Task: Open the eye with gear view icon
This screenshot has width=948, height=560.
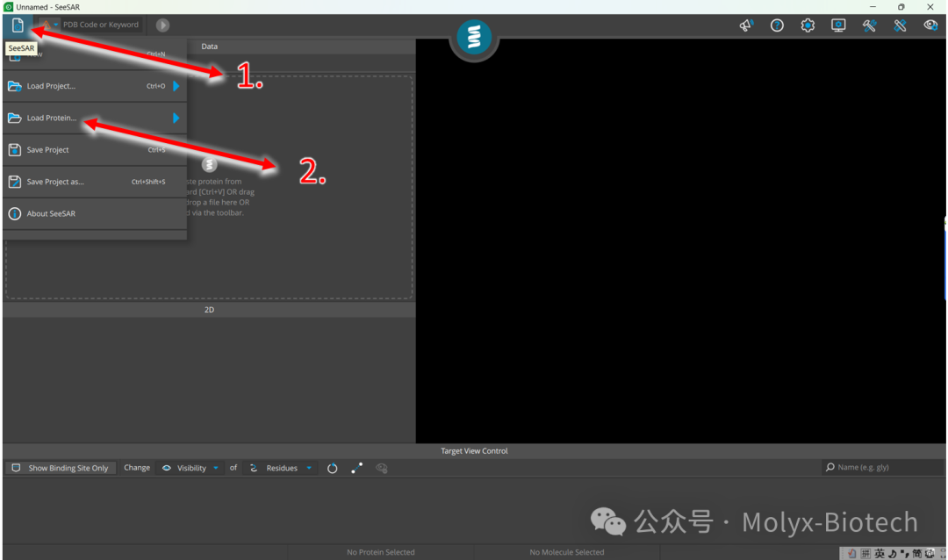Action: (x=931, y=25)
